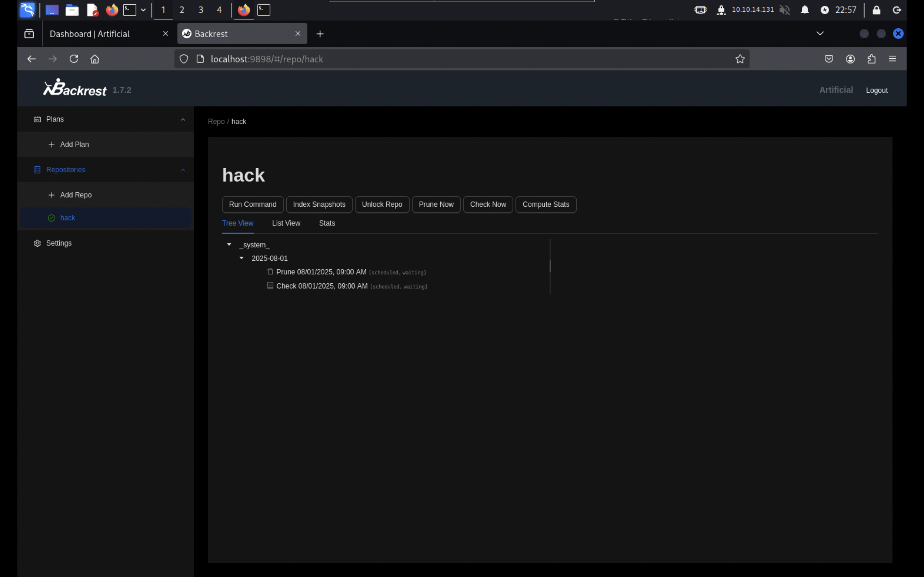Open Firefox account profile icon
This screenshot has width=924, height=577.
point(850,59)
